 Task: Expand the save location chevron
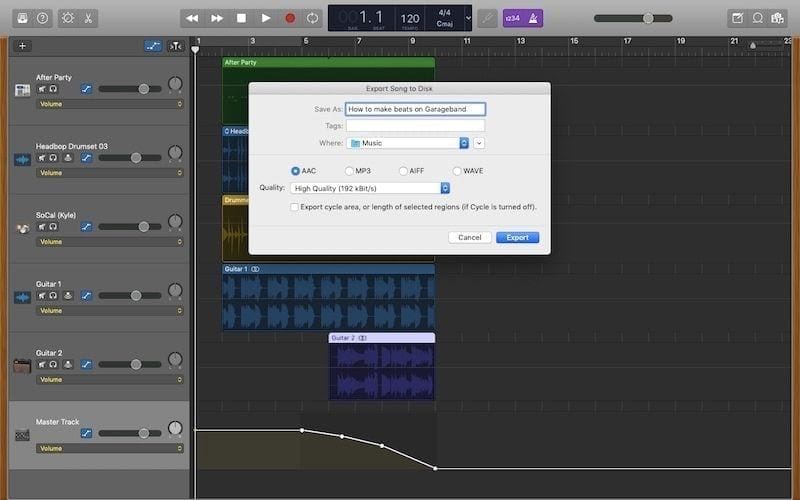479,143
